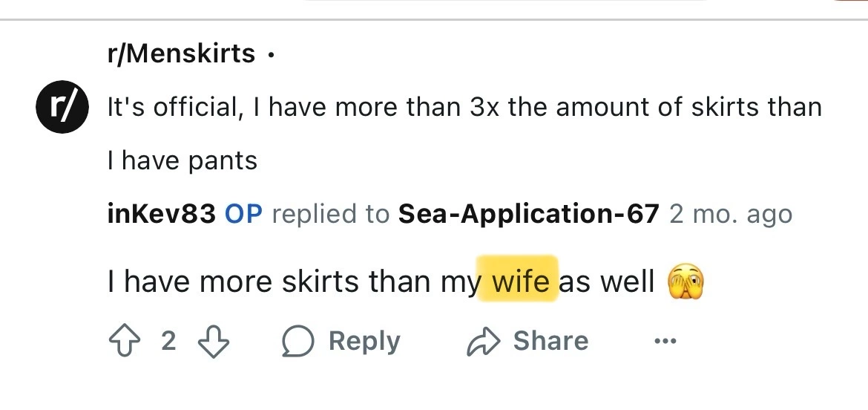Click the "2 mo. ago" timestamp
This screenshot has height=410, width=868.
(x=731, y=214)
